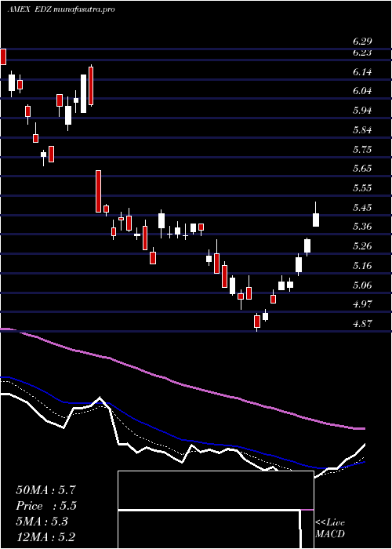The width and height of the screenshot is (392, 549).
Task: Click the 5.06 price axis label
Action: [x=362, y=285]
